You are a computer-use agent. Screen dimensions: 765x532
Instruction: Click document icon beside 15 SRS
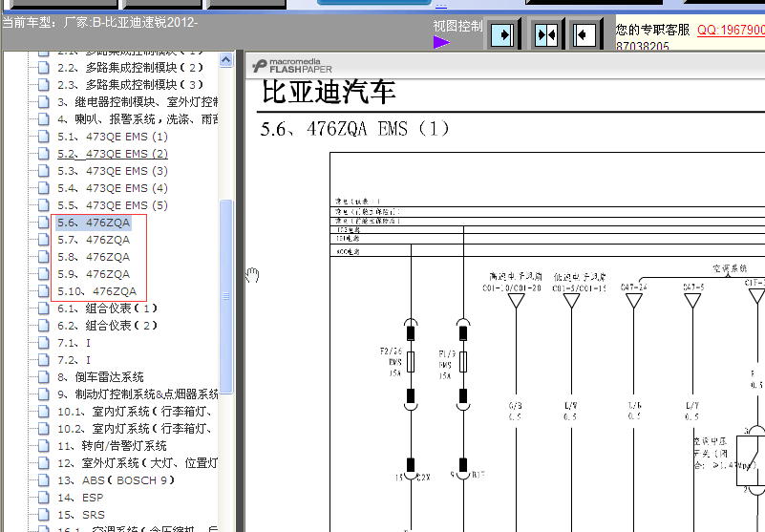pos(43,515)
